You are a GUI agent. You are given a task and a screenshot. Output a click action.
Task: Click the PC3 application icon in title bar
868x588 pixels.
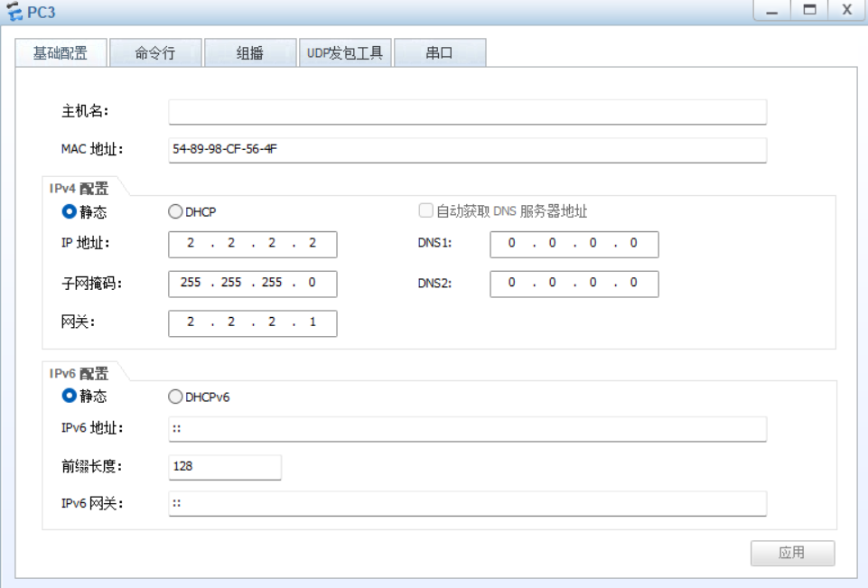coord(14,11)
